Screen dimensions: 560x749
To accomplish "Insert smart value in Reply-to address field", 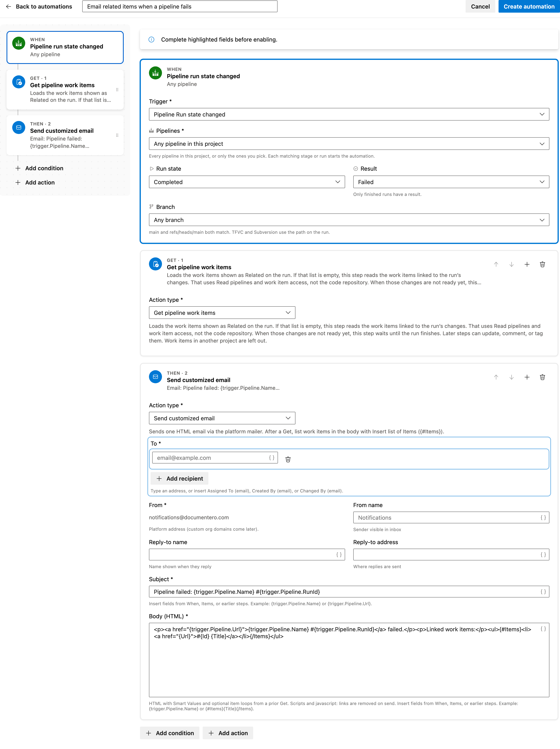I will point(543,555).
